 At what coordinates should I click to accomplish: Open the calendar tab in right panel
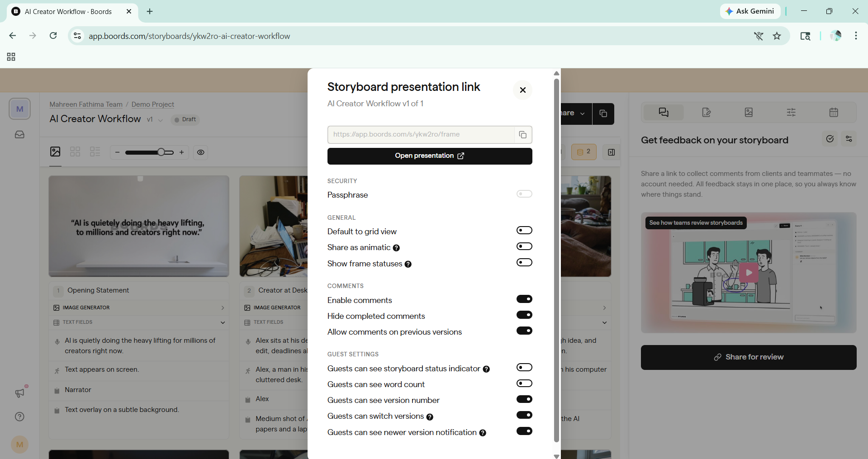coord(834,113)
